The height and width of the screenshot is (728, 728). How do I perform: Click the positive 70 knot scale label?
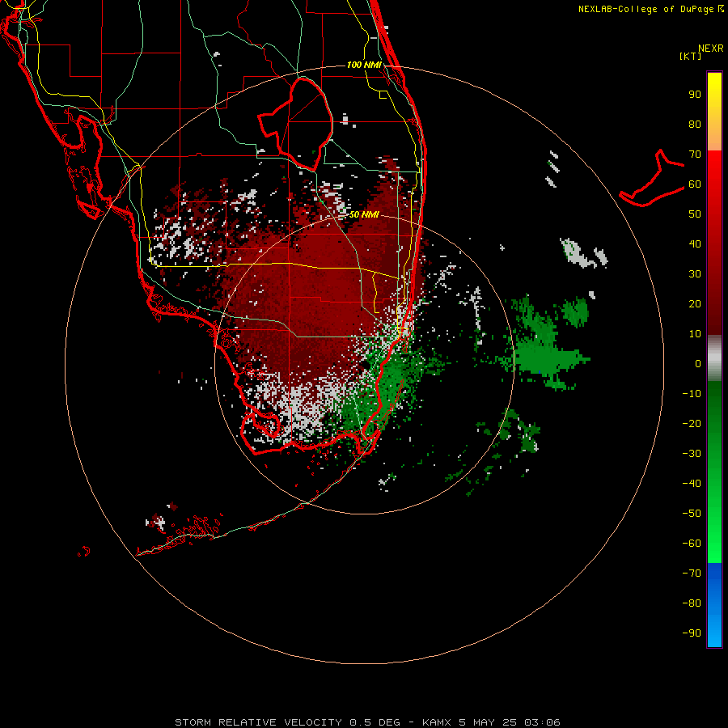coord(695,154)
